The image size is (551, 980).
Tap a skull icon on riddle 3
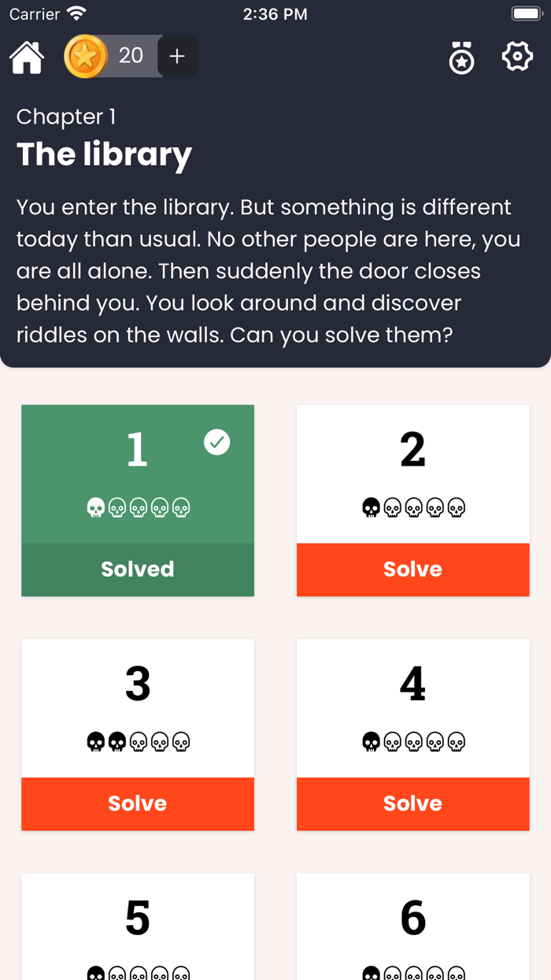[x=95, y=741]
